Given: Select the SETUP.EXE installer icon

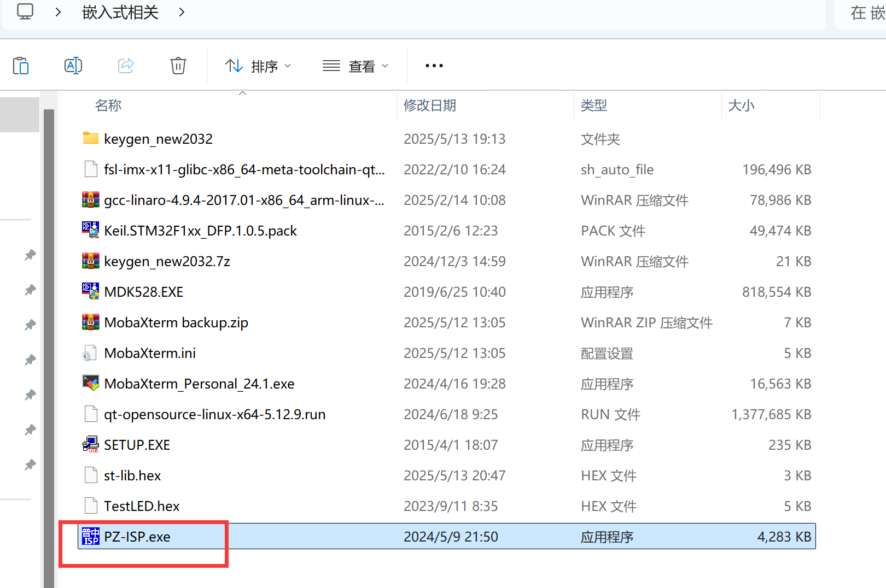Looking at the screenshot, I should coord(91,445).
